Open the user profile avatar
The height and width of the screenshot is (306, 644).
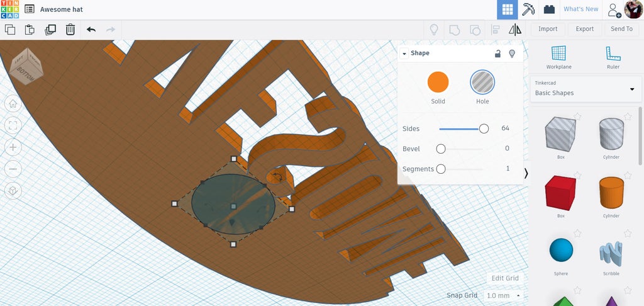pos(633,9)
